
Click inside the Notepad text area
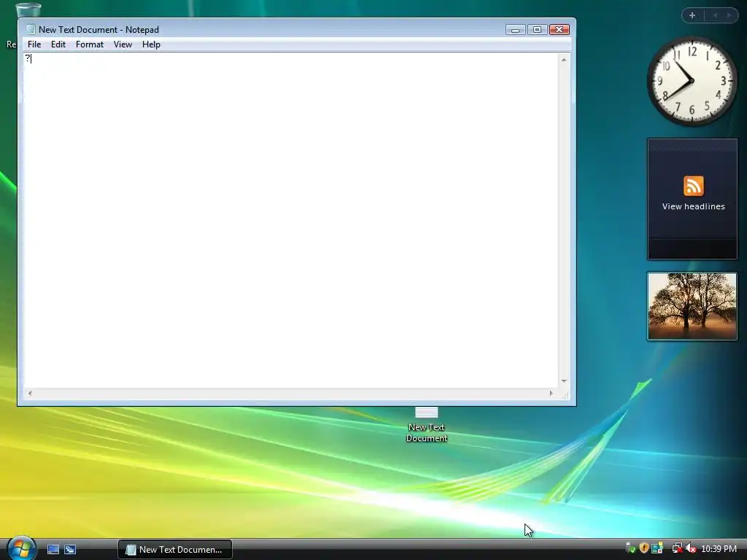(290, 220)
